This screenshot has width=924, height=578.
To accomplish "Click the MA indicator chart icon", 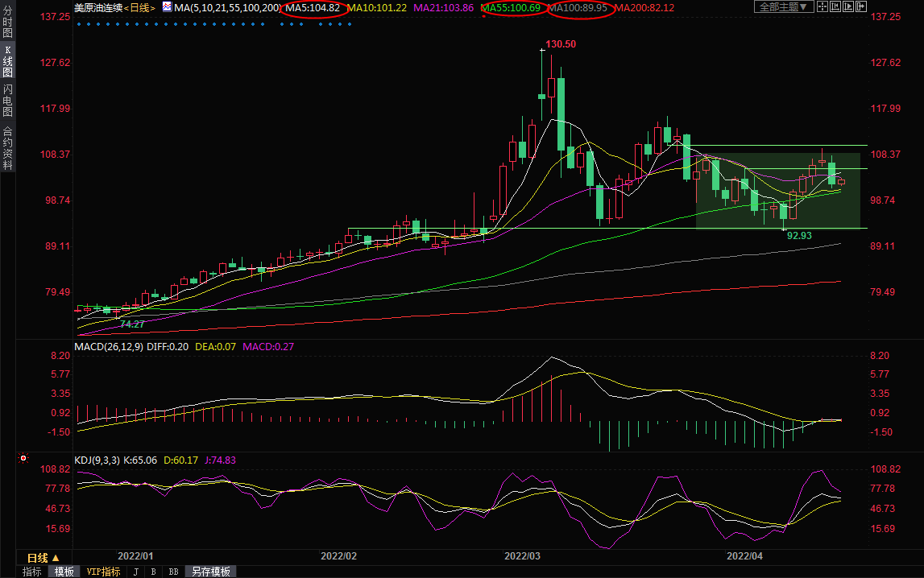I will 167,7.
